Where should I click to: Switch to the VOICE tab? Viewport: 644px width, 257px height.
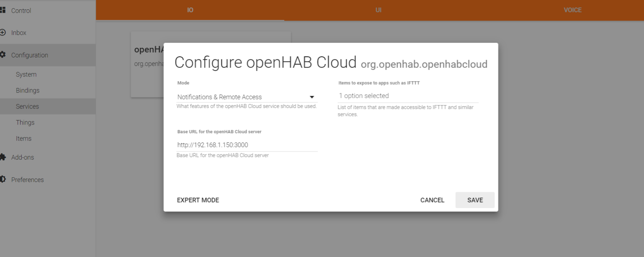point(572,10)
